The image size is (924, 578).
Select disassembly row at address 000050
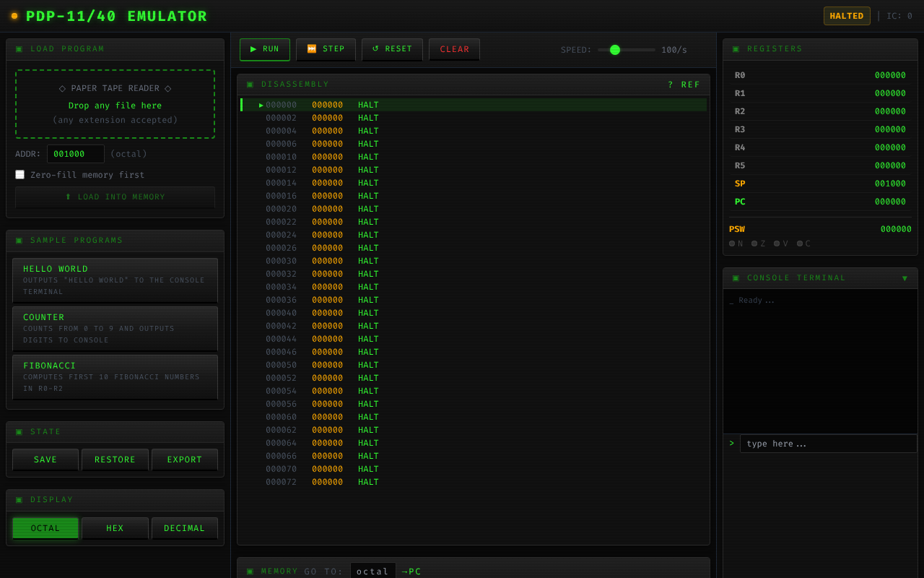[474, 365]
